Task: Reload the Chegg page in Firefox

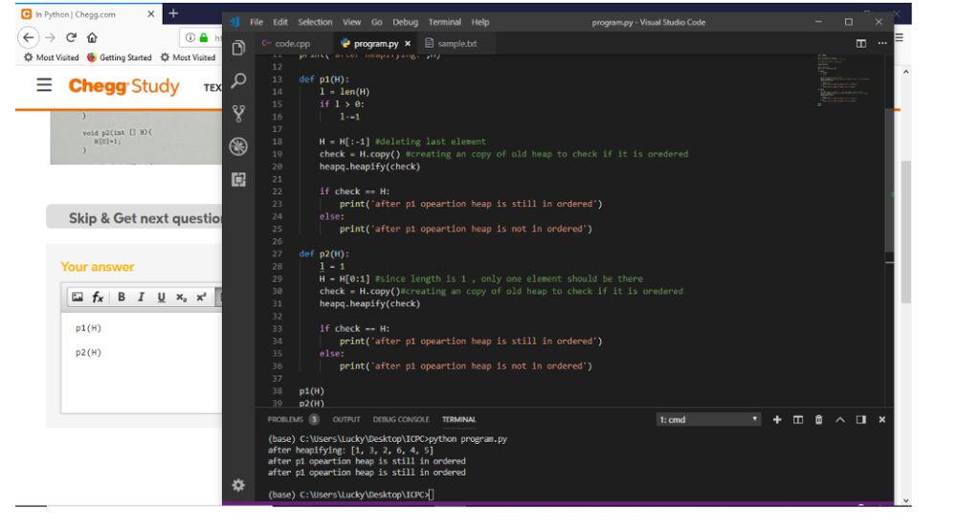Action: [x=71, y=37]
